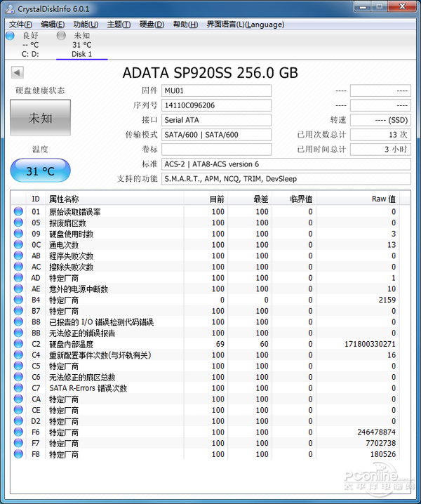
Task: Click the ADATA SP920SS 256.0 GB title
Action: 210,72
